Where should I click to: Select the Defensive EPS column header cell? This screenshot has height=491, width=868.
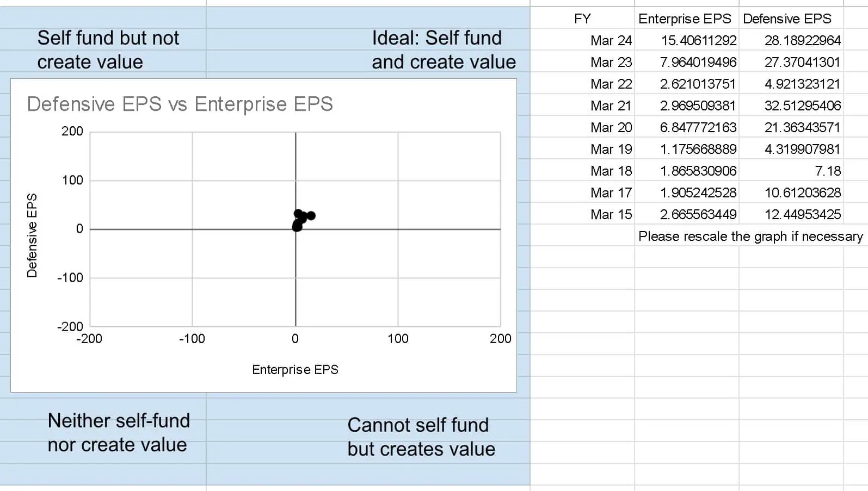pos(791,18)
